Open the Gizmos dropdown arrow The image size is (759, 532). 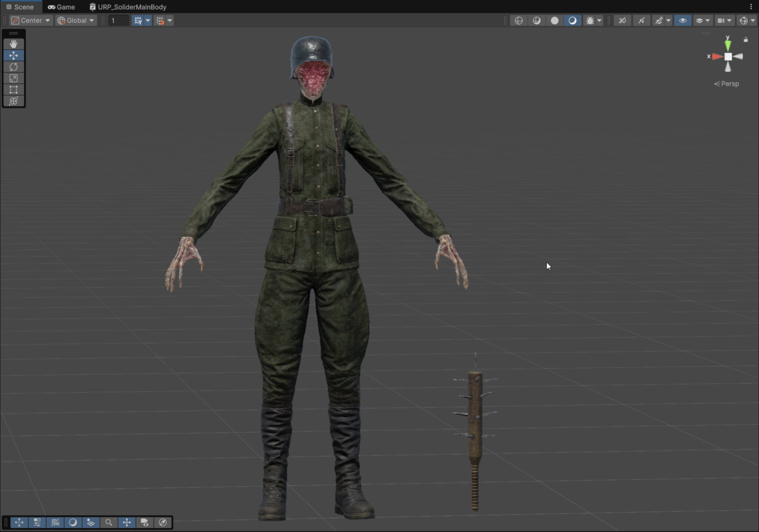pos(753,21)
